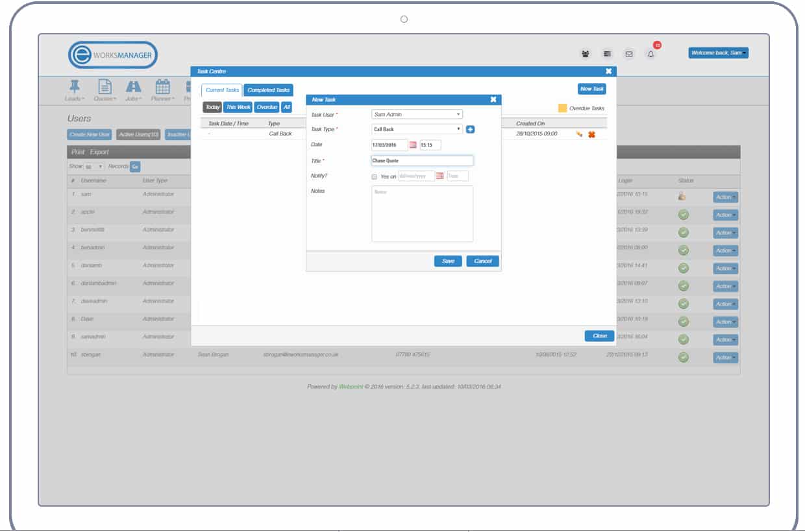
Task: Click the red delete cross on Call Back task
Action: [x=591, y=134]
